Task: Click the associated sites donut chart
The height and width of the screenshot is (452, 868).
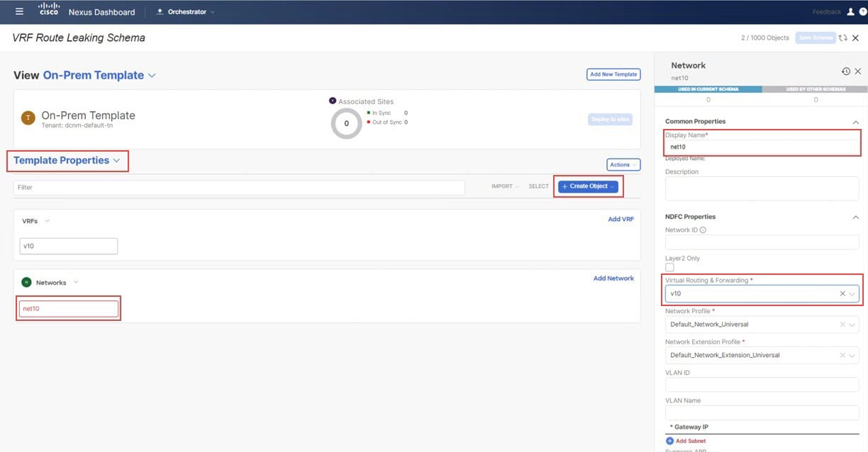Action: (346, 123)
